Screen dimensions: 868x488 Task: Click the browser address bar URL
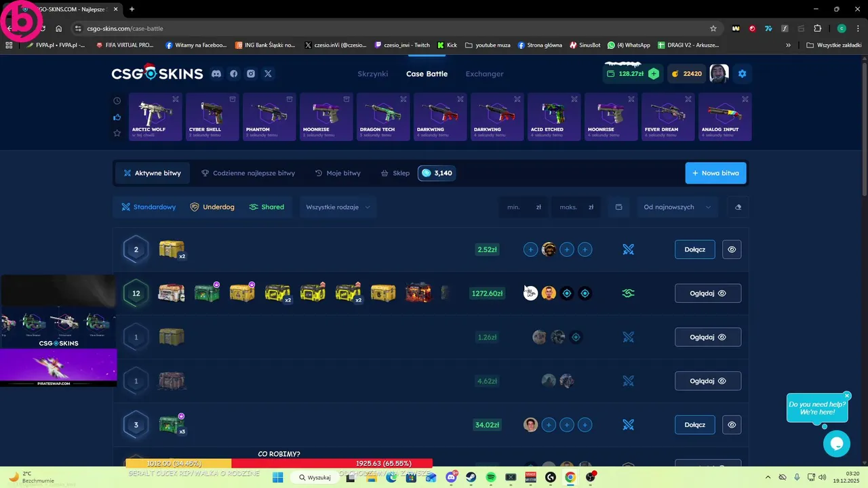125,28
